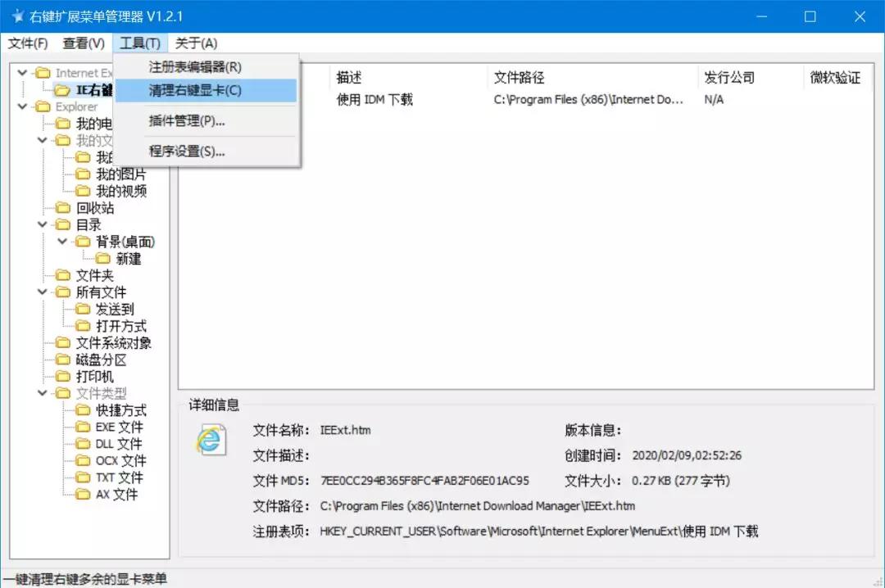Select the 使用 IDM 下载 list row
The height and width of the screenshot is (588, 885).
point(374,100)
